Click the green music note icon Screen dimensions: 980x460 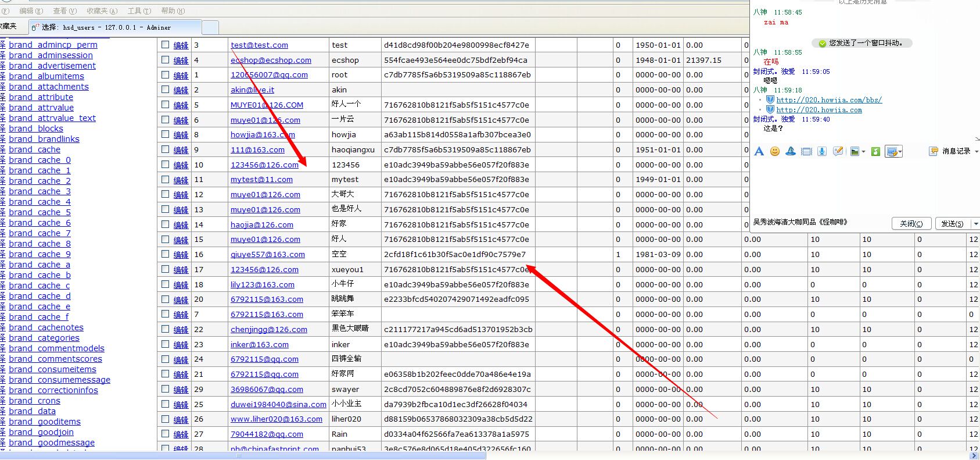pyautogui.click(x=875, y=152)
